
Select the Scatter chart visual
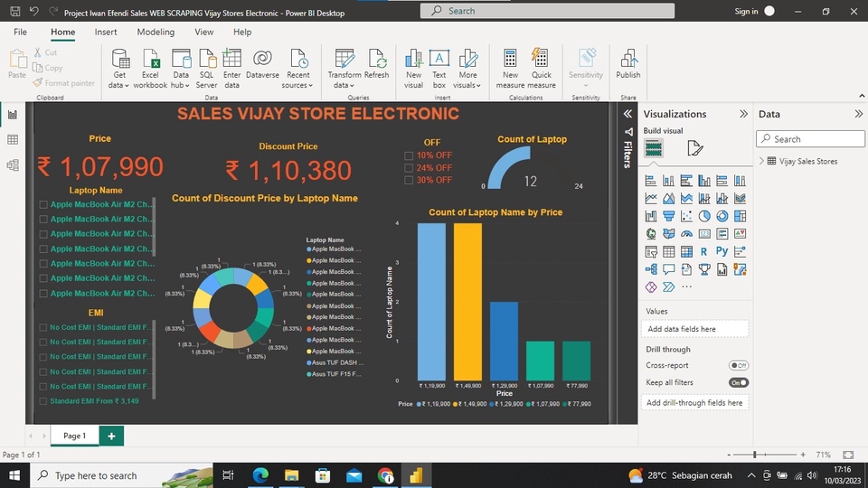click(686, 216)
